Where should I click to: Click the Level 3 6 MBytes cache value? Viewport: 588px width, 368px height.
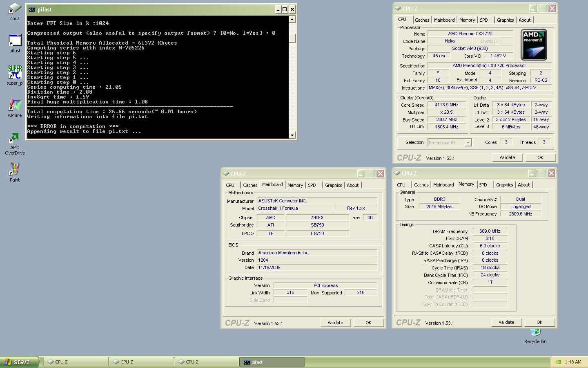[511, 127]
